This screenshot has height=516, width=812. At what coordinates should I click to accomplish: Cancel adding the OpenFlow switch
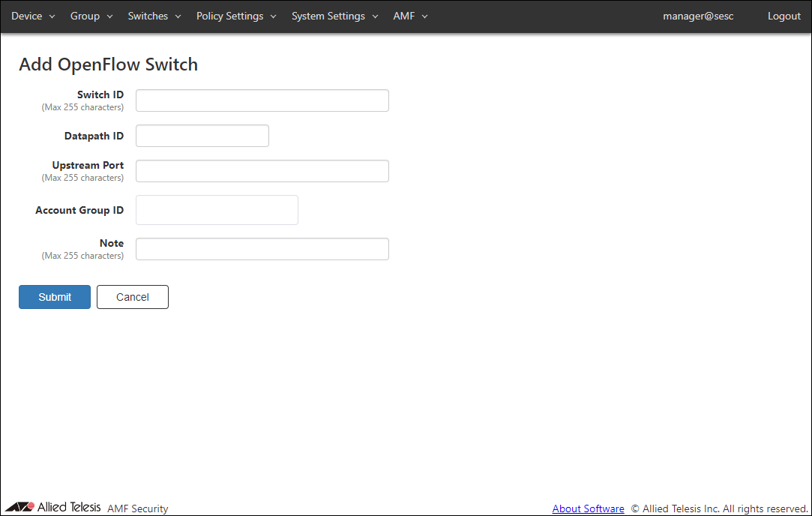click(133, 297)
